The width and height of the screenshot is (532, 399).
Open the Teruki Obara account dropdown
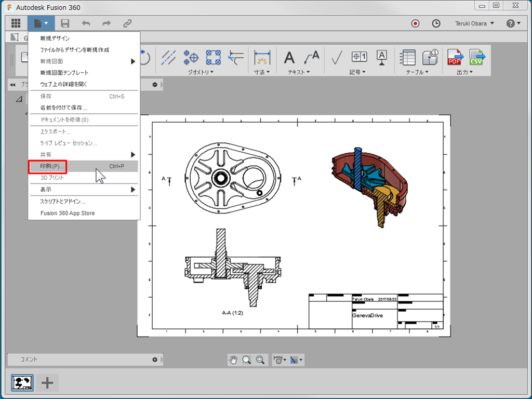coord(474,23)
